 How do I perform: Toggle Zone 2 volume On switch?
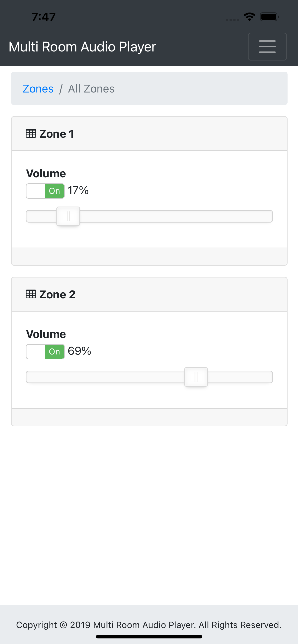45,351
